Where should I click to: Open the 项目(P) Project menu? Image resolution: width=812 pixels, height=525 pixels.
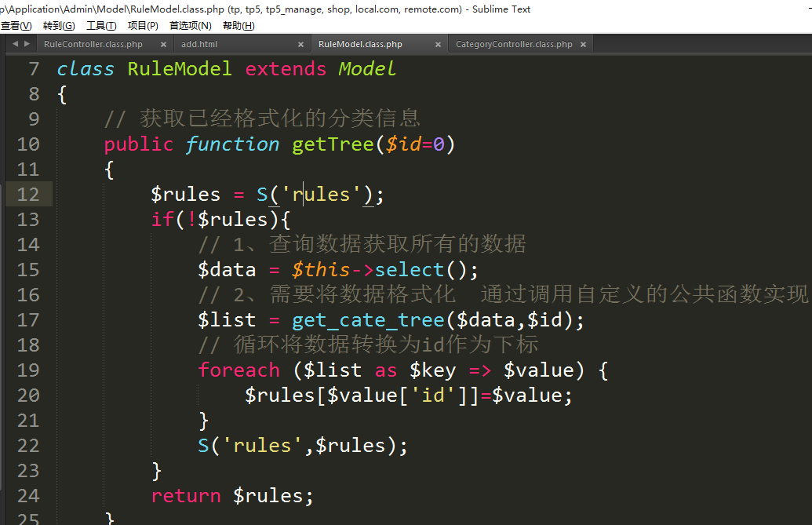143,26
